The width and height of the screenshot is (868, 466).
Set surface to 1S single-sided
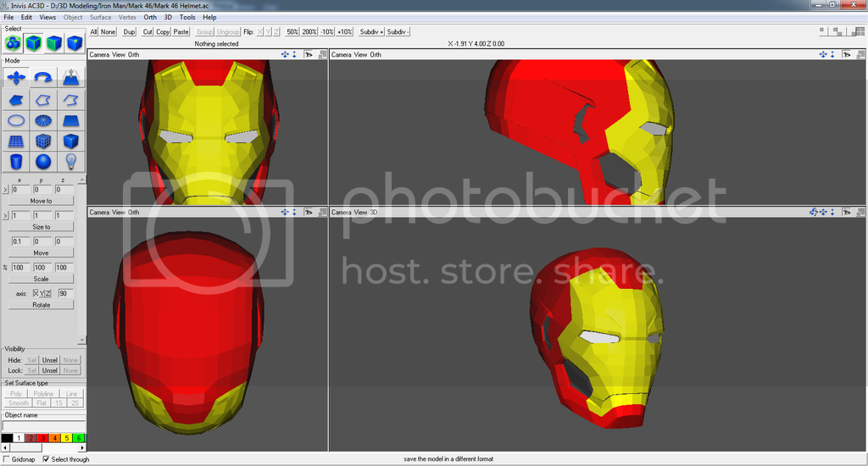click(x=58, y=403)
